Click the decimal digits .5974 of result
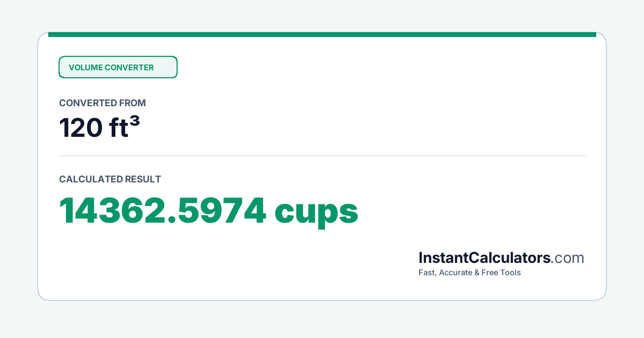 click(223, 211)
